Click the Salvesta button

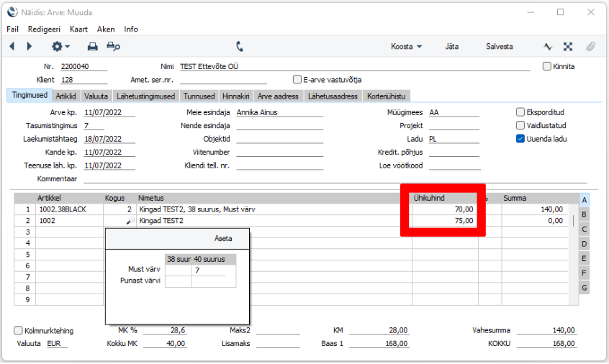[x=499, y=47]
